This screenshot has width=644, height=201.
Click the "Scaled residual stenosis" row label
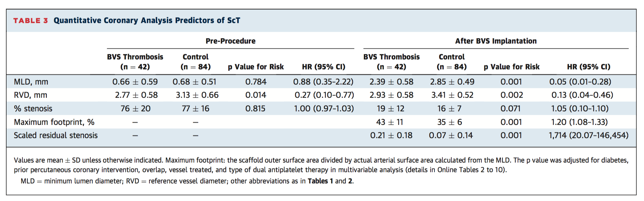56,135
